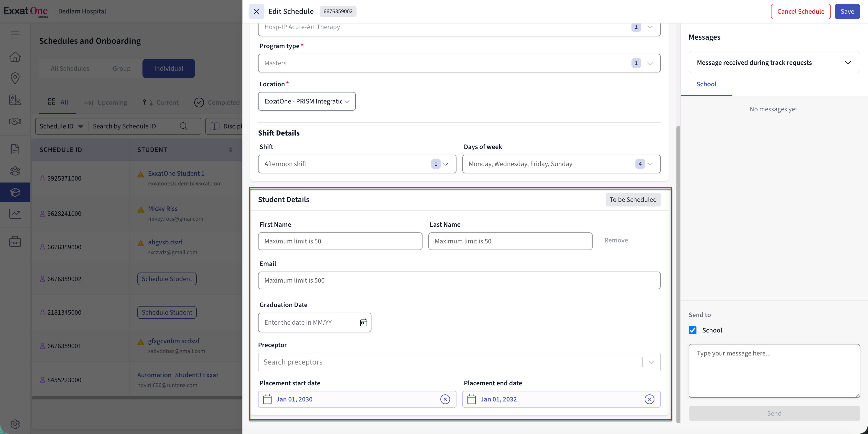The image size is (868, 434).
Task: Select the All status tab
Action: point(58,102)
